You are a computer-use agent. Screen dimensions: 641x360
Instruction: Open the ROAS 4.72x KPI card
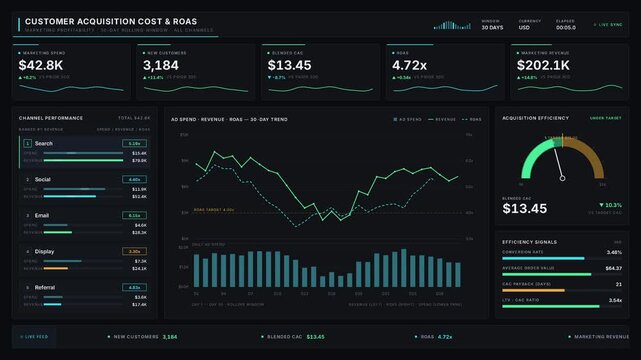click(445, 72)
